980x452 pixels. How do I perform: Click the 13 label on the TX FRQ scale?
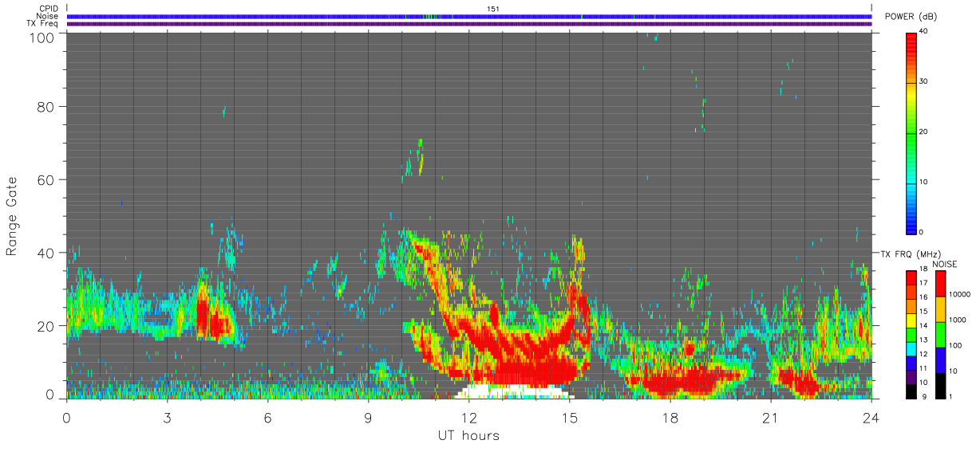click(923, 340)
